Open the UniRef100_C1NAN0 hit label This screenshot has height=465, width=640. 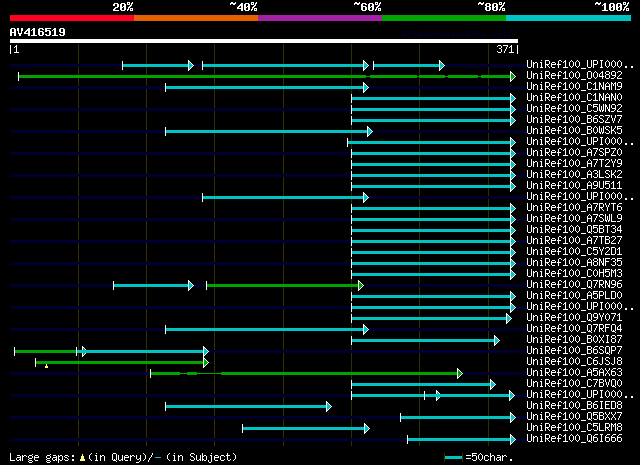(x=574, y=97)
